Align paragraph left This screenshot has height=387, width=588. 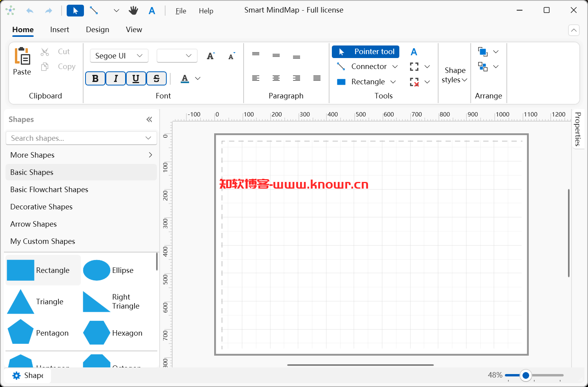(x=256, y=78)
